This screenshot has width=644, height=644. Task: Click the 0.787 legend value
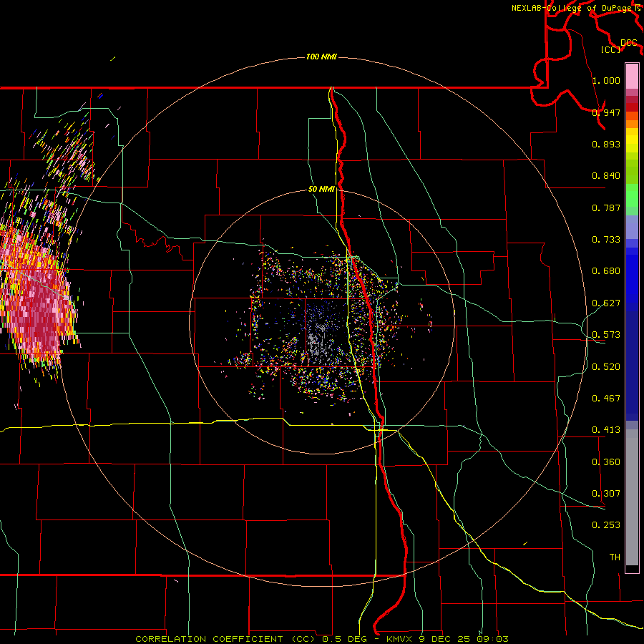click(x=606, y=208)
